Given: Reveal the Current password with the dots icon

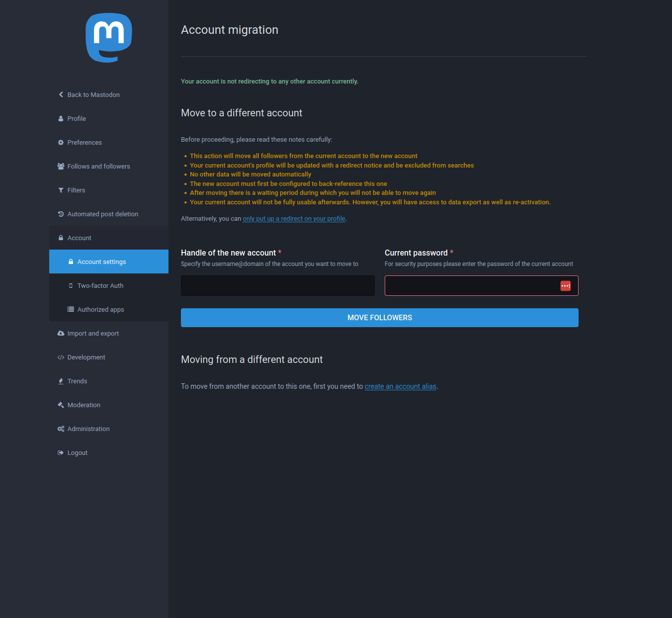Looking at the screenshot, I should coord(565,285).
